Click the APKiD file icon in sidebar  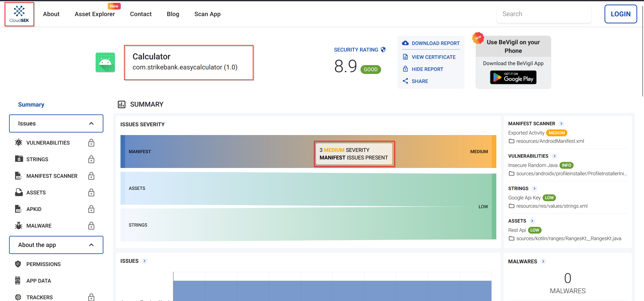18,209
